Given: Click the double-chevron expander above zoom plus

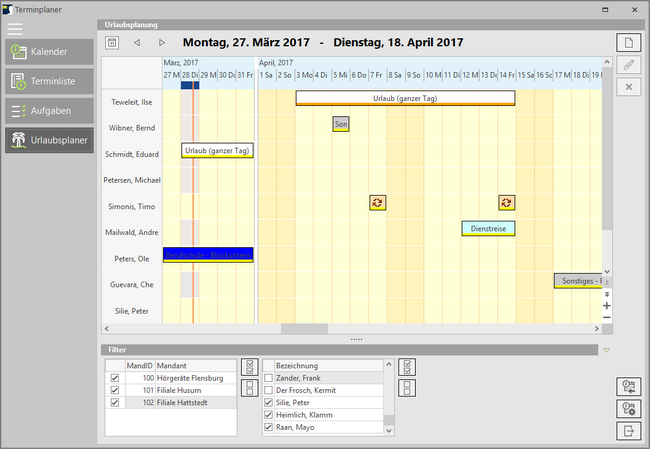Looking at the screenshot, I should (x=606, y=294).
